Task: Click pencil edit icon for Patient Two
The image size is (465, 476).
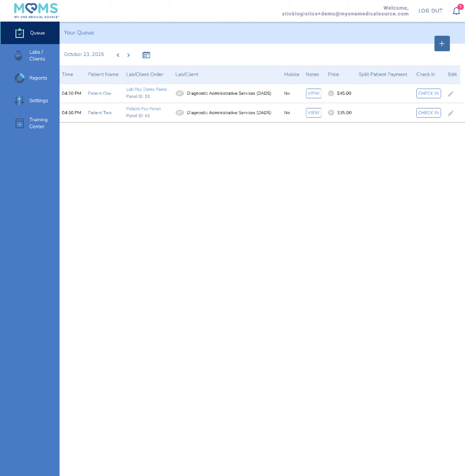Action: 450,113
